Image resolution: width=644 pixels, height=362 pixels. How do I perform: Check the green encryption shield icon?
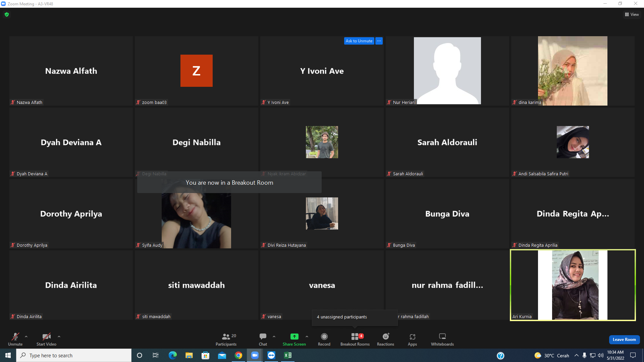click(x=7, y=14)
